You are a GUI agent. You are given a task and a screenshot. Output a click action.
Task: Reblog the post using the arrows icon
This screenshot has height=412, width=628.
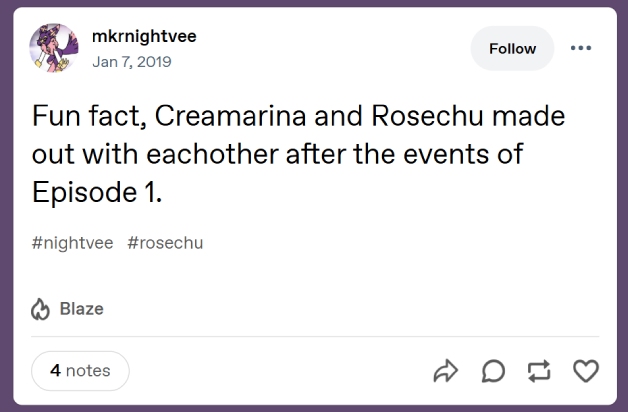[539, 371]
